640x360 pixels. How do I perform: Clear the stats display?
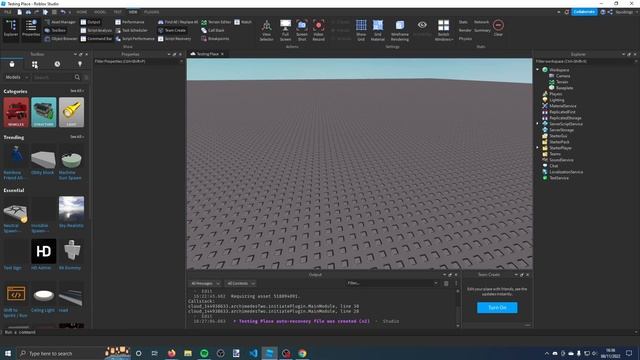(x=498, y=28)
